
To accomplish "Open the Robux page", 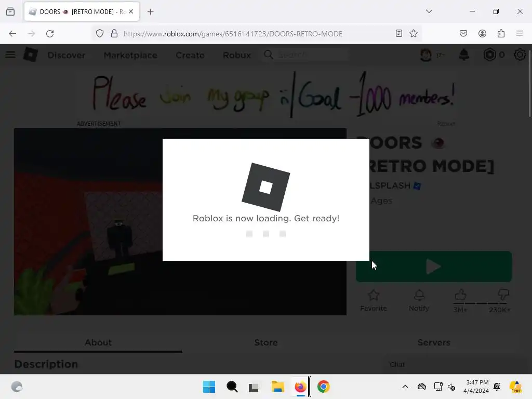I will (237, 55).
